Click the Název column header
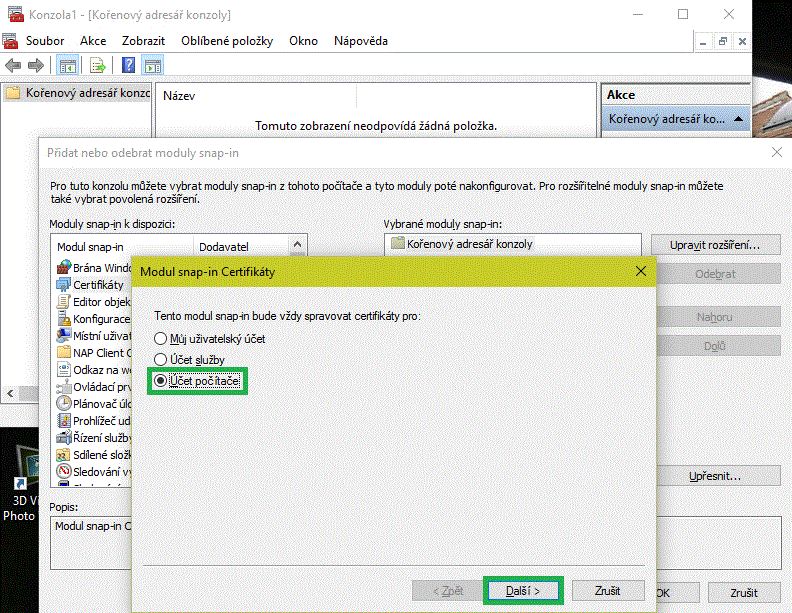Screen dimensions: 792x613 point(178,96)
